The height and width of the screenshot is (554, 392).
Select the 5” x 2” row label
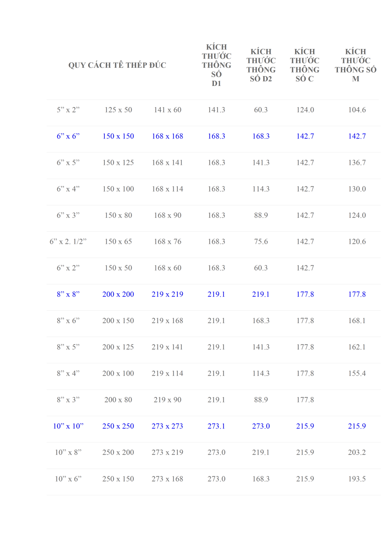68,110
